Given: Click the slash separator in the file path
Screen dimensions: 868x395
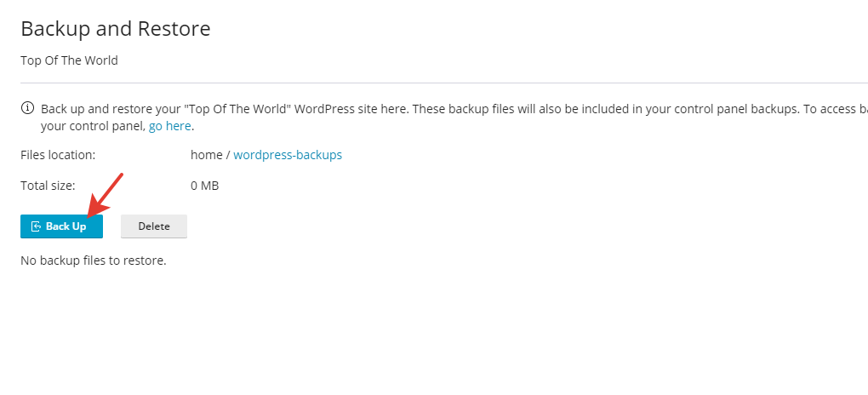Looking at the screenshot, I should (x=227, y=155).
